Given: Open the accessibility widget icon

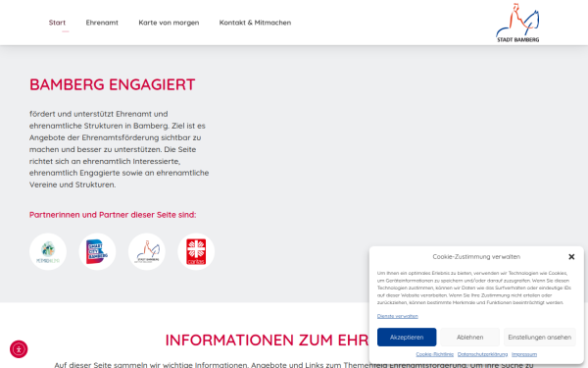Looking at the screenshot, I should [x=19, y=349].
